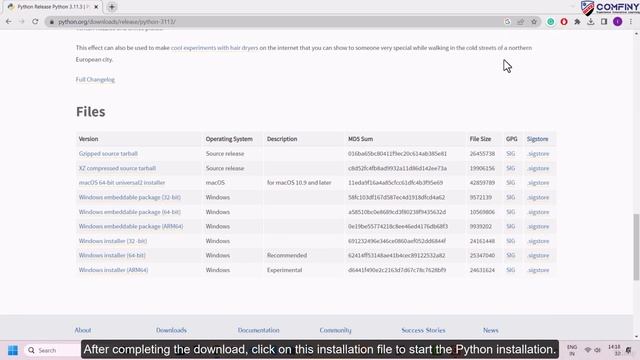640x360 pixels.
Task: Open .sigstore link for Windows installer (ARM64)
Action: (538, 270)
